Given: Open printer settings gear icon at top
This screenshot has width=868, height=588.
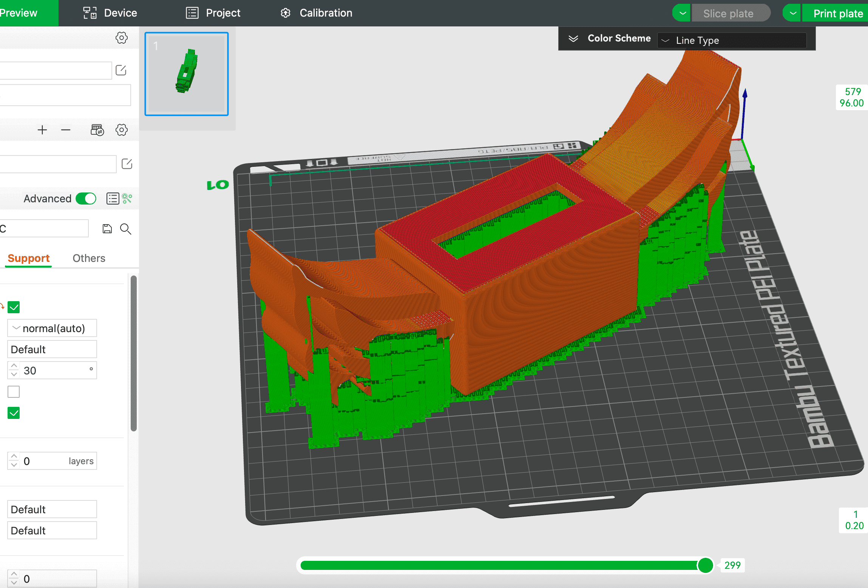Looking at the screenshot, I should click(121, 38).
